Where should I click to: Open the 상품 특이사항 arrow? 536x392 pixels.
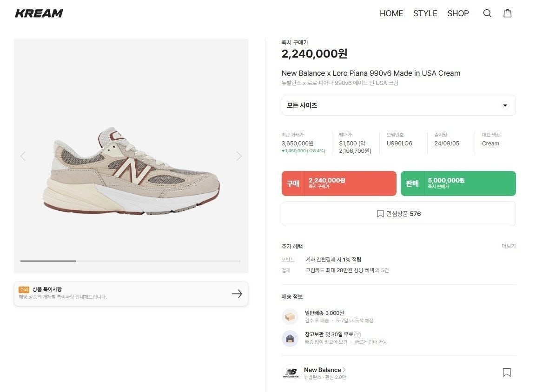coord(237,294)
